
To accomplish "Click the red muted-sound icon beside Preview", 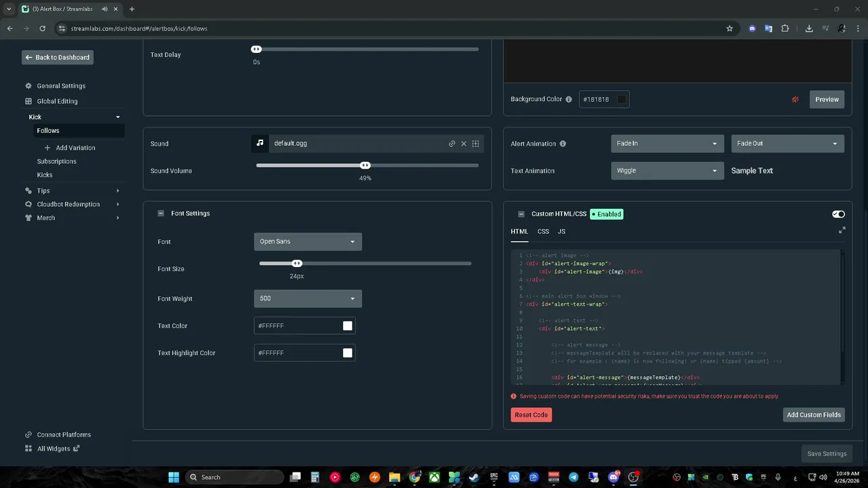I will tap(795, 100).
